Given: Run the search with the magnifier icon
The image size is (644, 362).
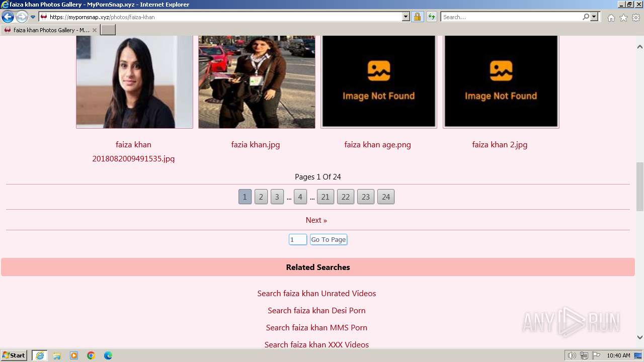Looking at the screenshot, I should pyautogui.click(x=586, y=17).
